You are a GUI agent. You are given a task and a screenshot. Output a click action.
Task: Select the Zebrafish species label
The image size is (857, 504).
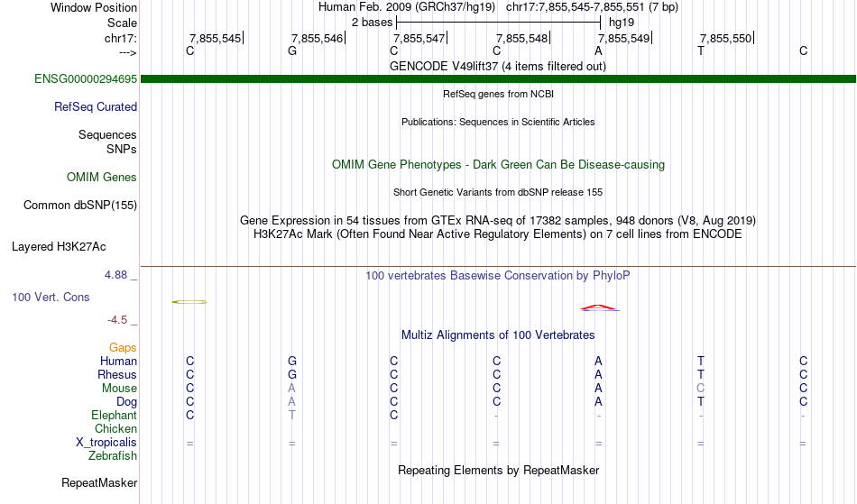[x=113, y=456]
